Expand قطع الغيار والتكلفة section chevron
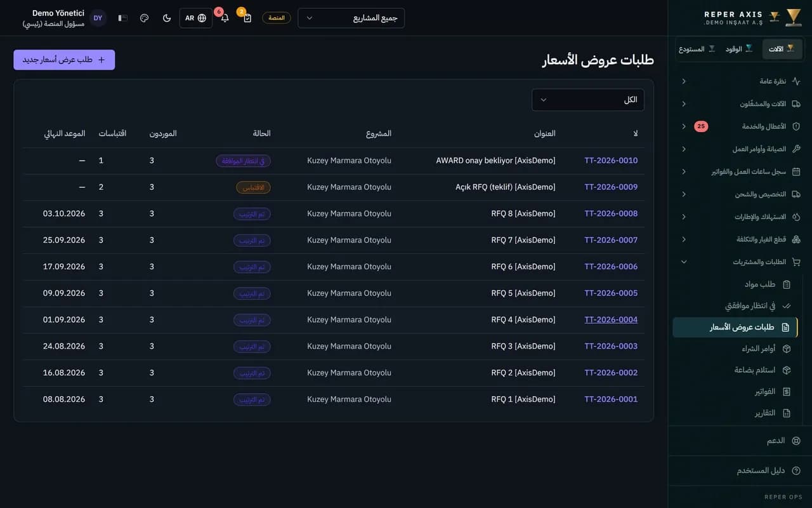This screenshot has width=812, height=508. pyautogui.click(x=684, y=239)
